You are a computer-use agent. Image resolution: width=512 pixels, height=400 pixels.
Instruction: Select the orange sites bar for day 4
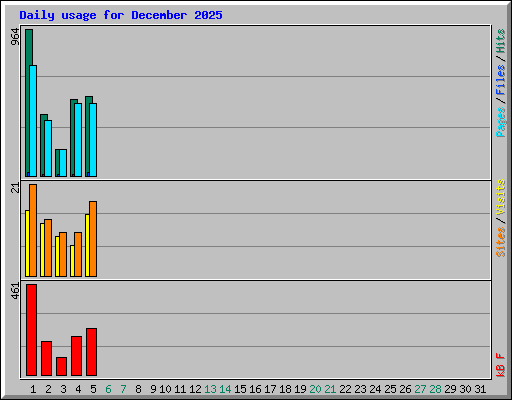pyautogui.click(x=78, y=254)
